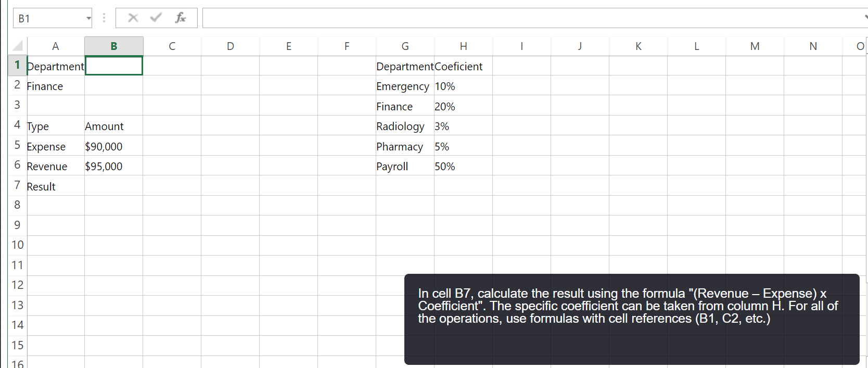The height and width of the screenshot is (368, 868).
Task: Select column L header
Action: [697, 46]
